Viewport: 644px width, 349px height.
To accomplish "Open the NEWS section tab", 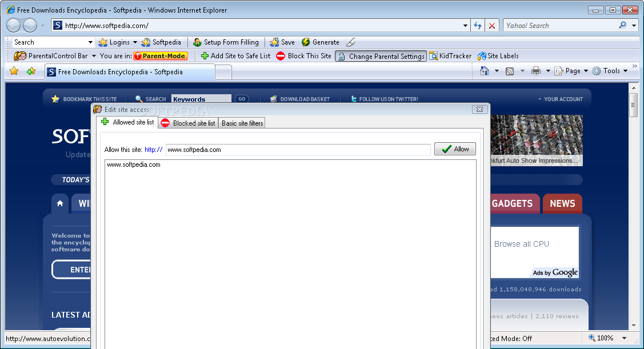I will [x=562, y=204].
